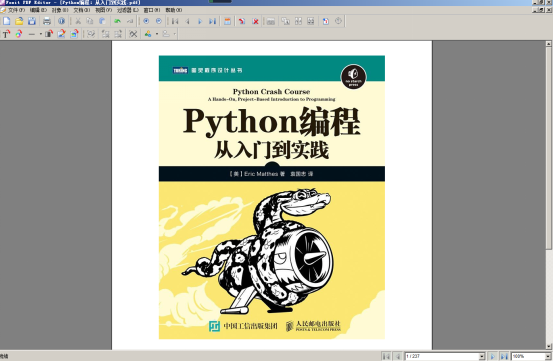Image resolution: width=553 pixels, height=362 pixels.
Task: Click the vertical scrollbar up arrow
Action: 548,44
